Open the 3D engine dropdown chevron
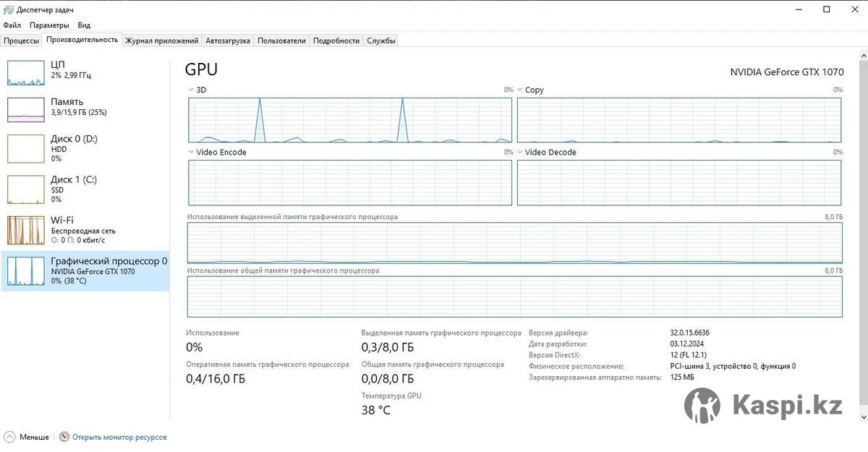The height and width of the screenshot is (452, 868). (x=191, y=90)
